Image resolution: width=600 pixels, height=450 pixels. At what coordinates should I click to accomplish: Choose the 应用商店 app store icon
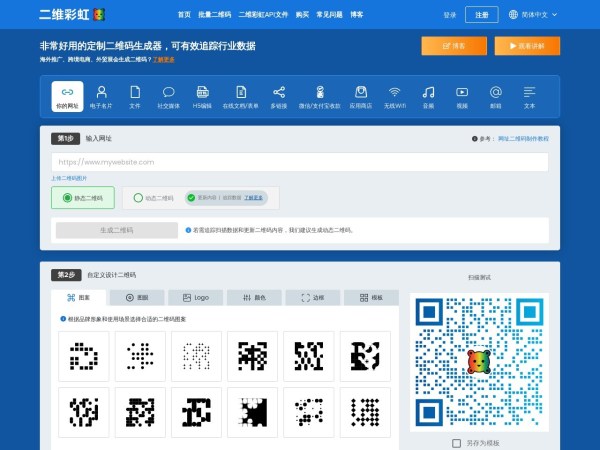coord(361,96)
